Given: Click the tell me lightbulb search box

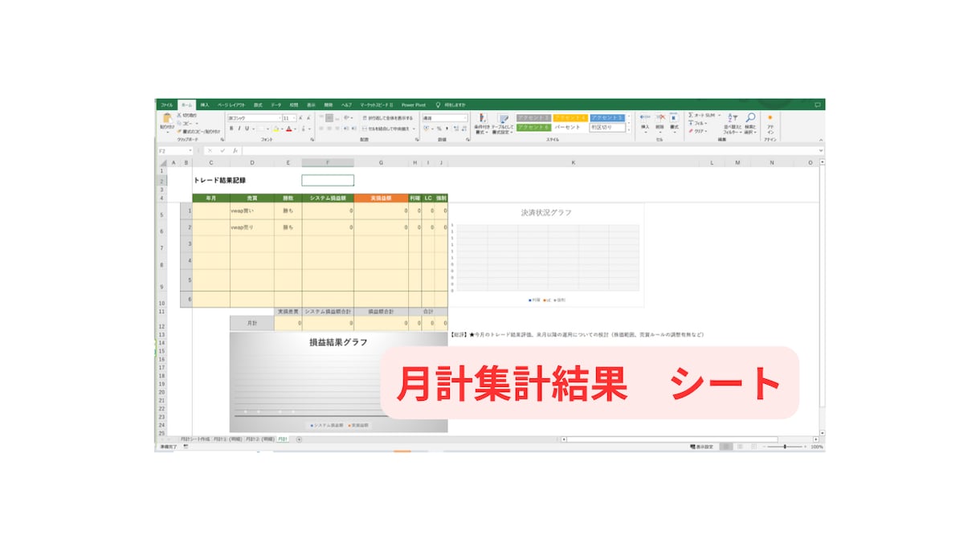Looking at the screenshot, I should (451, 104).
